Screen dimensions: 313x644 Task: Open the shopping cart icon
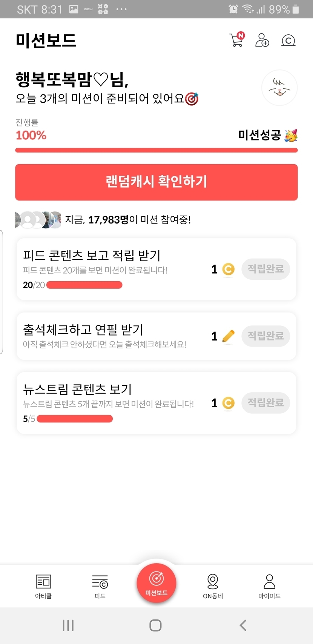(x=236, y=40)
